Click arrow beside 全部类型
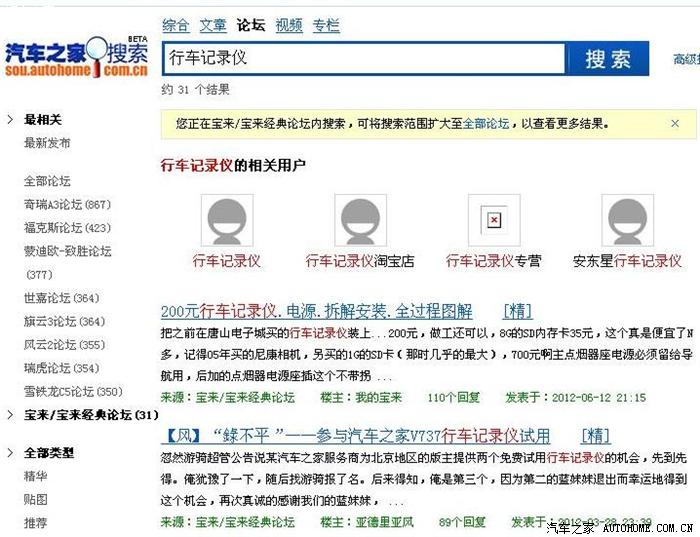 click(10, 453)
